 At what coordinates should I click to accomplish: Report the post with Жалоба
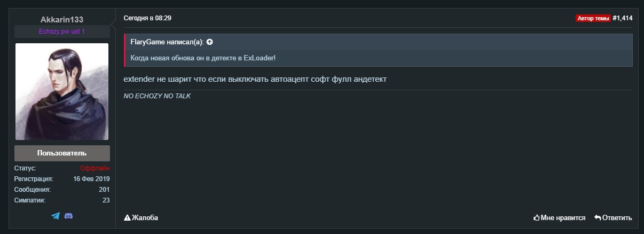pyautogui.click(x=141, y=217)
